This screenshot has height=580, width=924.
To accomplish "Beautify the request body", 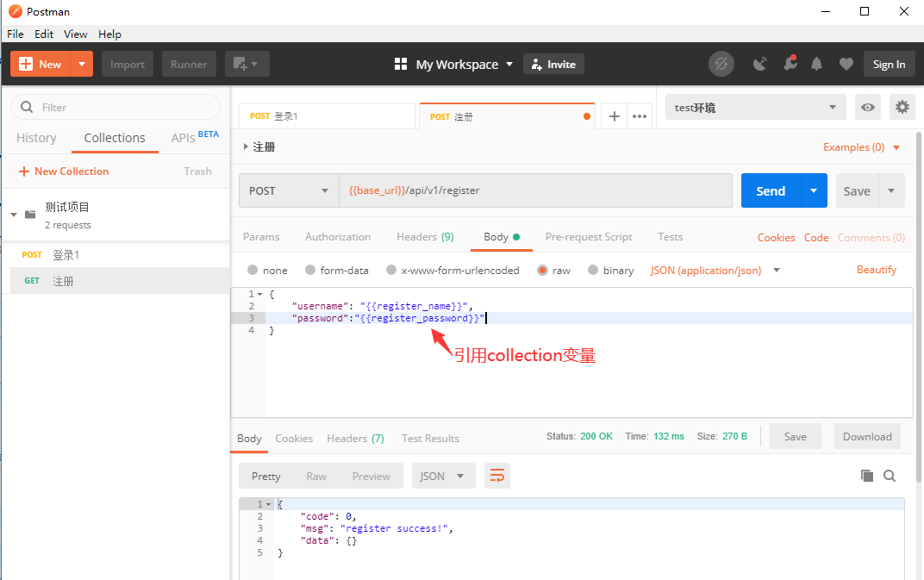I will (877, 270).
